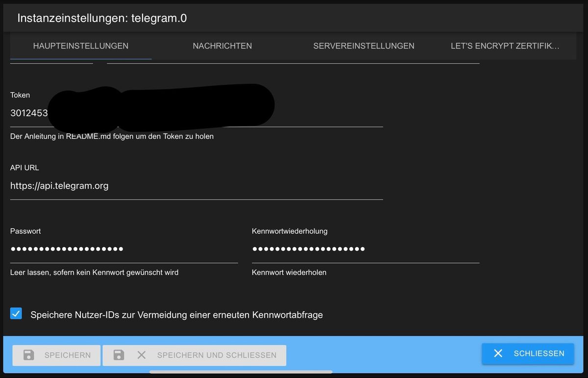
Task: Focus the Token input field
Action: tap(196, 113)
